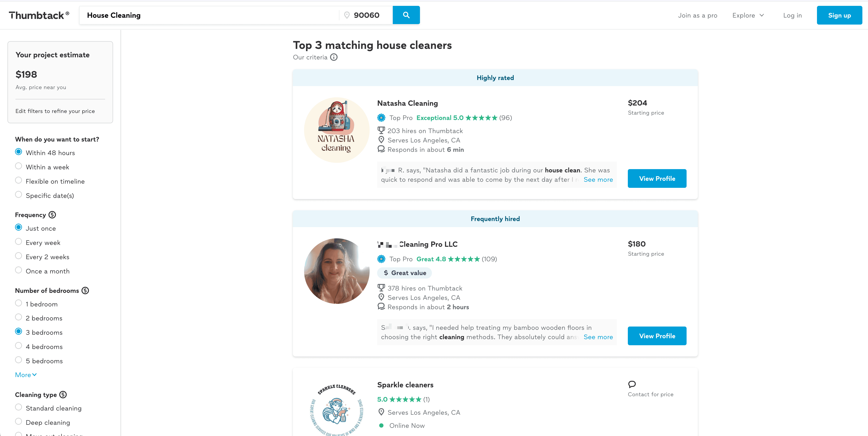Click Natasha Cleaning's Top Pro badge icon

381,118
